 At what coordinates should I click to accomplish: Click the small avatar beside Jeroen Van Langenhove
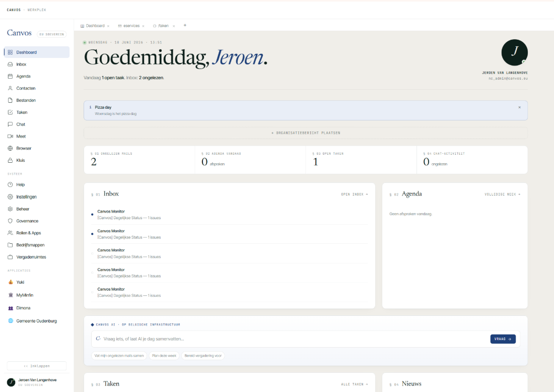click(11, 382)
